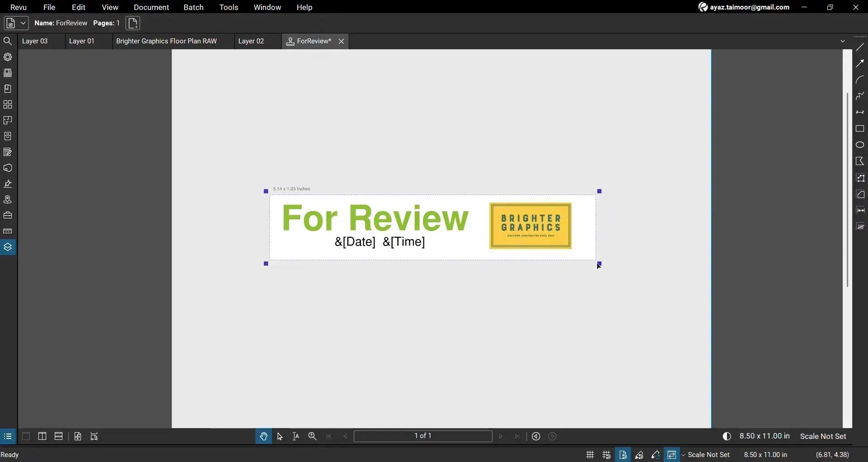
Task: Open the File Access cabinet panel
Action: 8,136
